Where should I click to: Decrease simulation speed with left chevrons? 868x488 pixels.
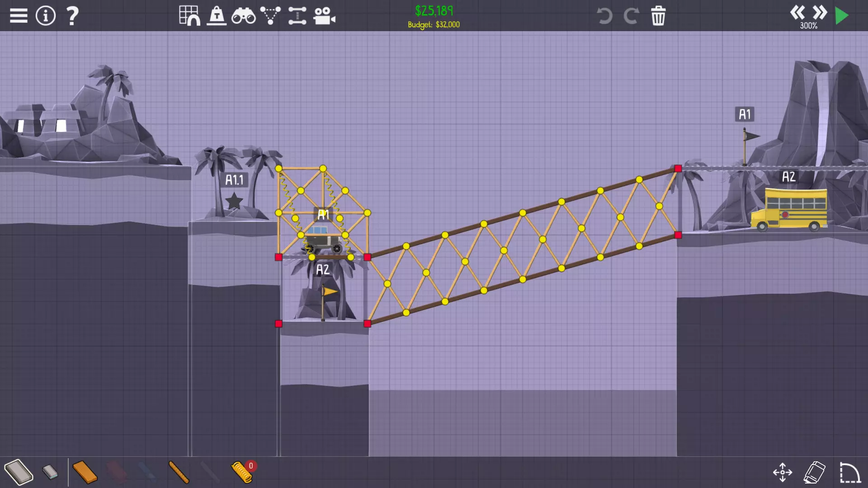(797, 12)
